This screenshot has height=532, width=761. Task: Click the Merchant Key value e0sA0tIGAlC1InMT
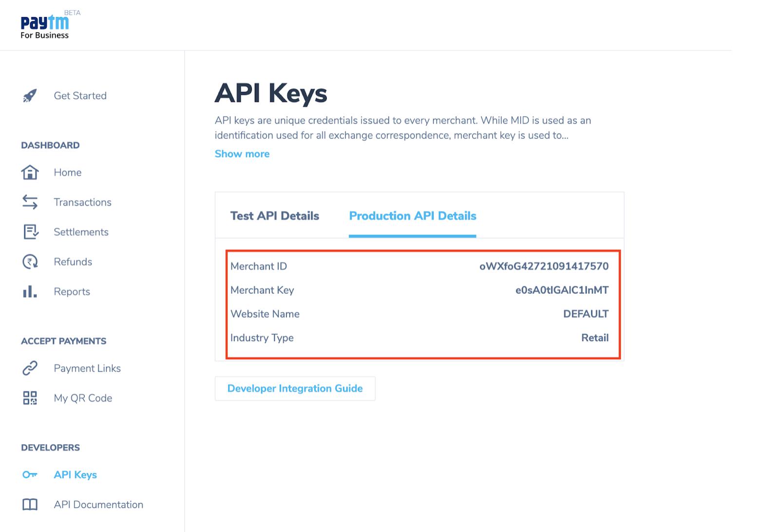pos(562,290)
